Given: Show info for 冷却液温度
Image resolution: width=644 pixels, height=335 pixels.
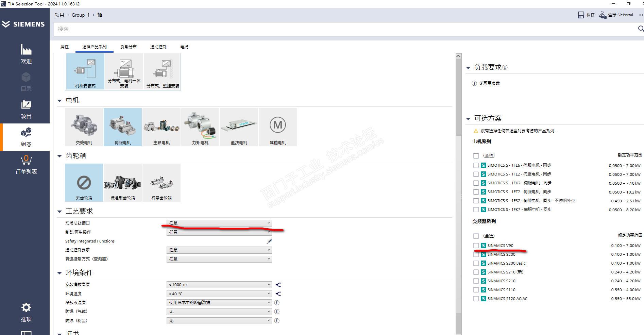Looking at the screenshot, I should click(277, 303).
